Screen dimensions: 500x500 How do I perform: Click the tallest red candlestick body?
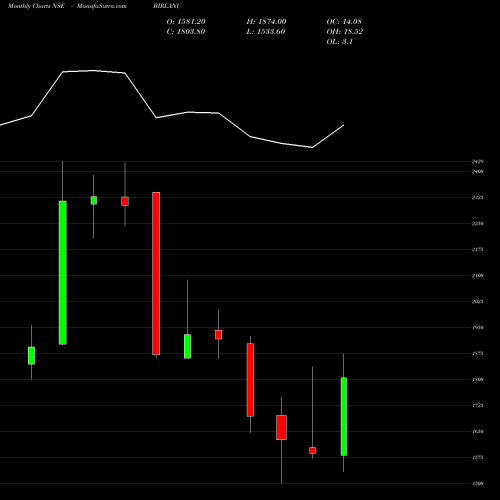156,273
